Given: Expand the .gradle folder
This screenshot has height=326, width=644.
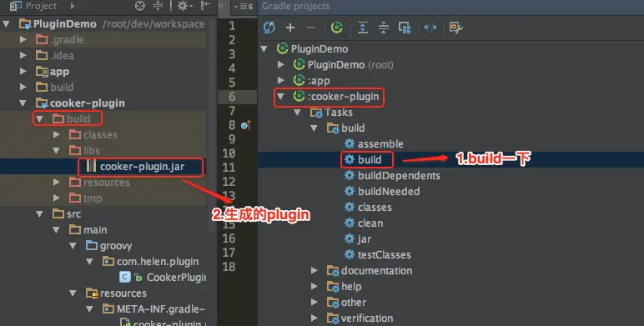Looking at the screenshot, I should click(23, 39).
